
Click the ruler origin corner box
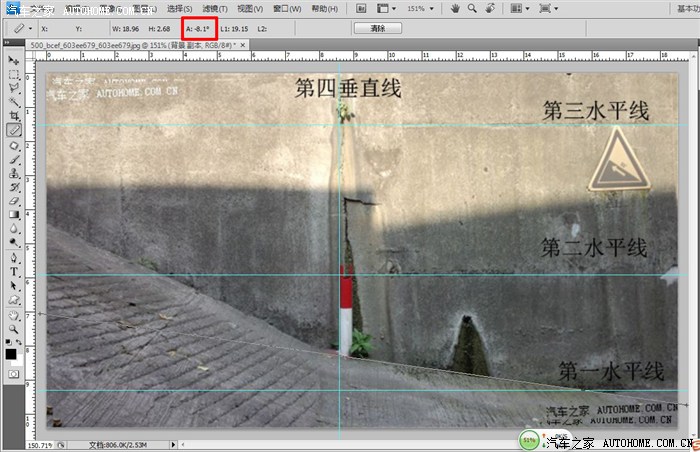tap(30, 56)
